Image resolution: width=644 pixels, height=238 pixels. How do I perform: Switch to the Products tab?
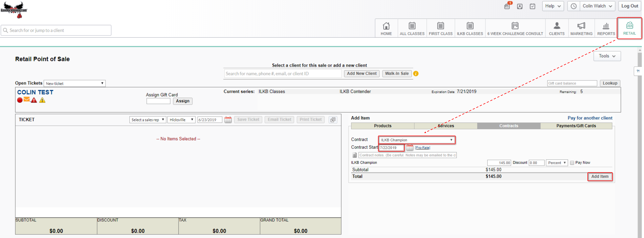click(382, 126)
